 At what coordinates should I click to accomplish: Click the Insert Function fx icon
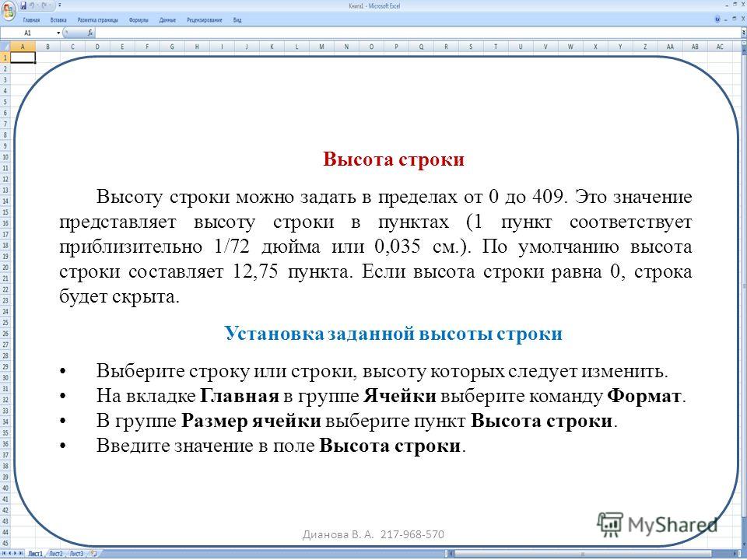tap(90, 33)
